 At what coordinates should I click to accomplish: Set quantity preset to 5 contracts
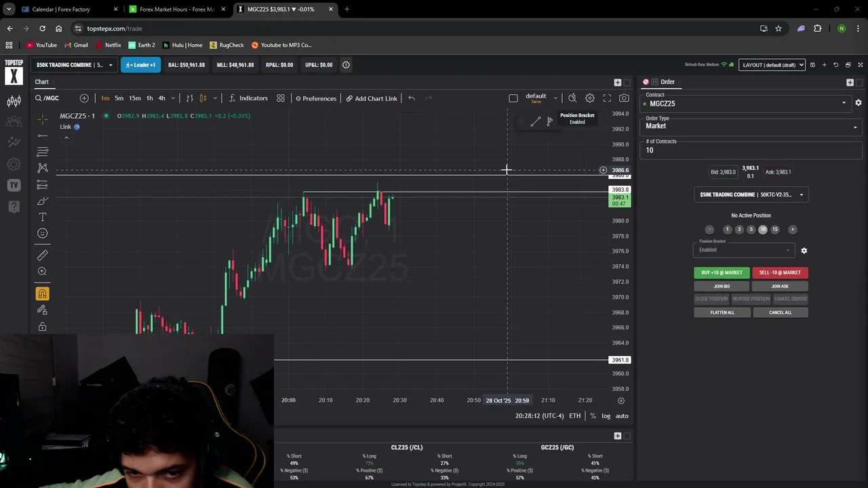click(x=751, y=230)
